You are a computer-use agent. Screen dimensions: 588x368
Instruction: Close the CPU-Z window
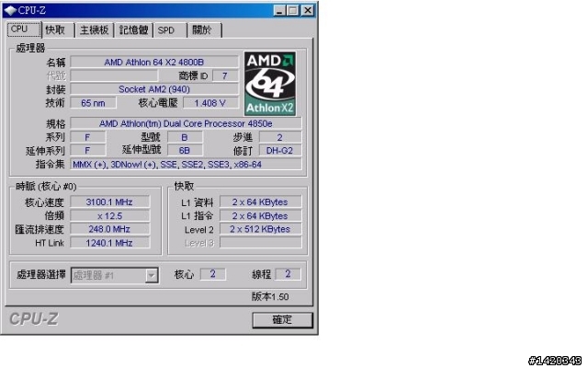308,10
